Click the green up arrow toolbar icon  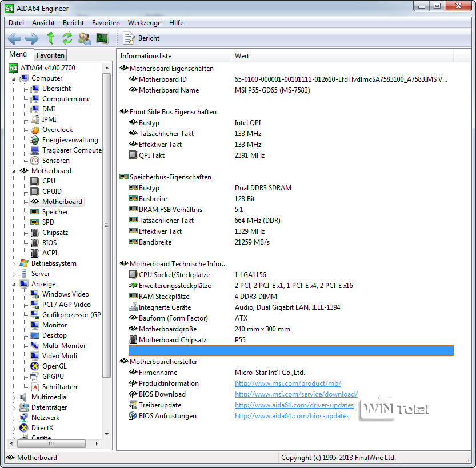tap(50, 38)
